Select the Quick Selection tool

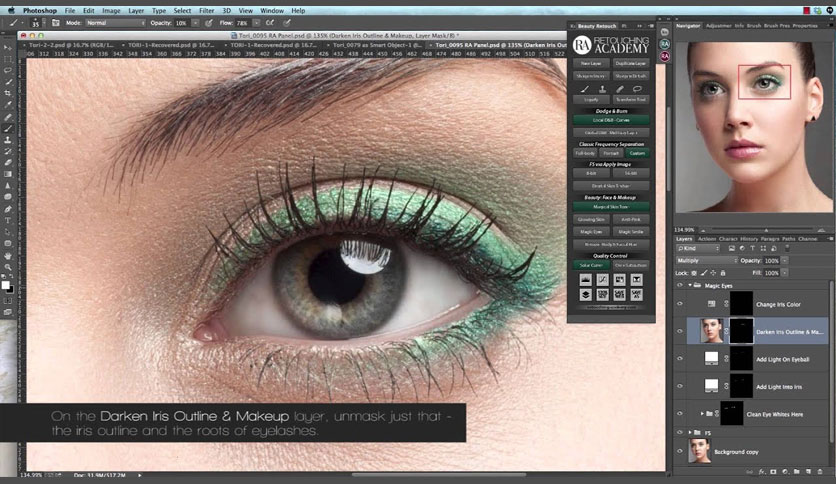[x=8, y=82]
